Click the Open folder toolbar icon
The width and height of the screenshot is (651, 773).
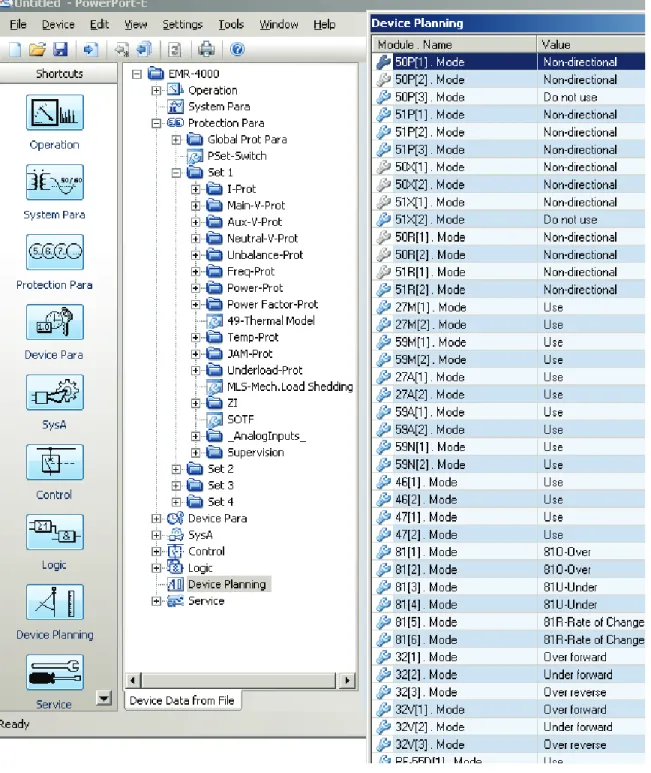coord(37,49)
